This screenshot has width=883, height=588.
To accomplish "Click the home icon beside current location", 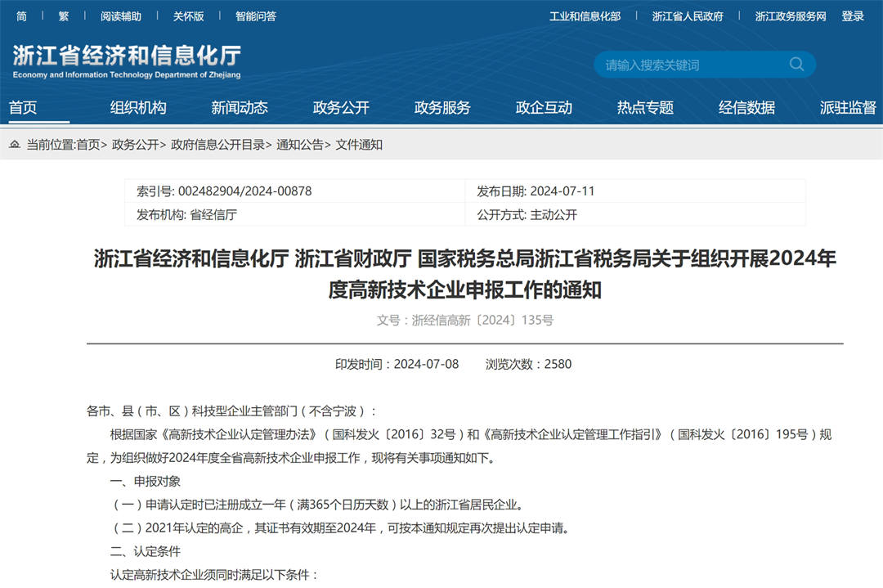I will click(15, 145).
